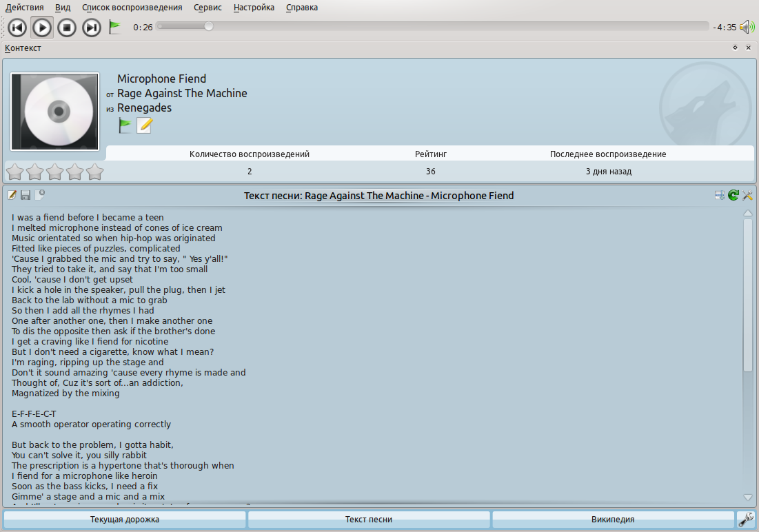
Task: Click the track progress slider
Action: tap(433, 26)
